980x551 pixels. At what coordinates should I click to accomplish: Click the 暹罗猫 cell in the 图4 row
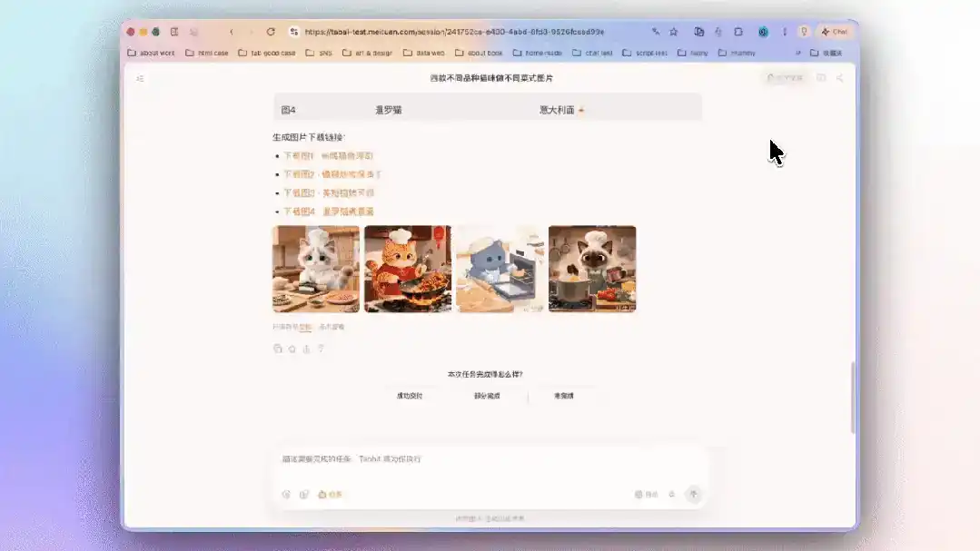point(388,110)
